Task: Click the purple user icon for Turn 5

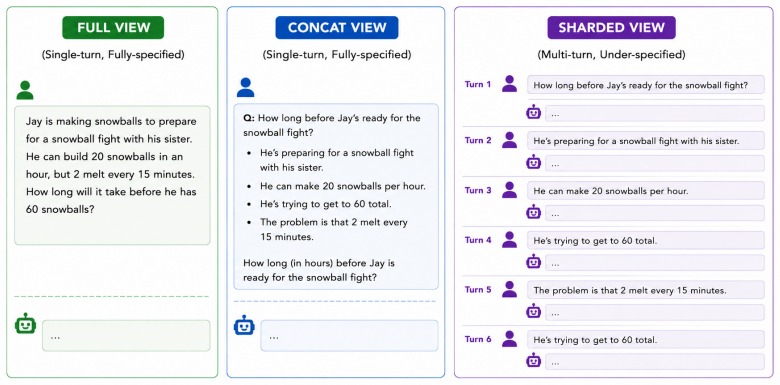Action: [509, 289]
